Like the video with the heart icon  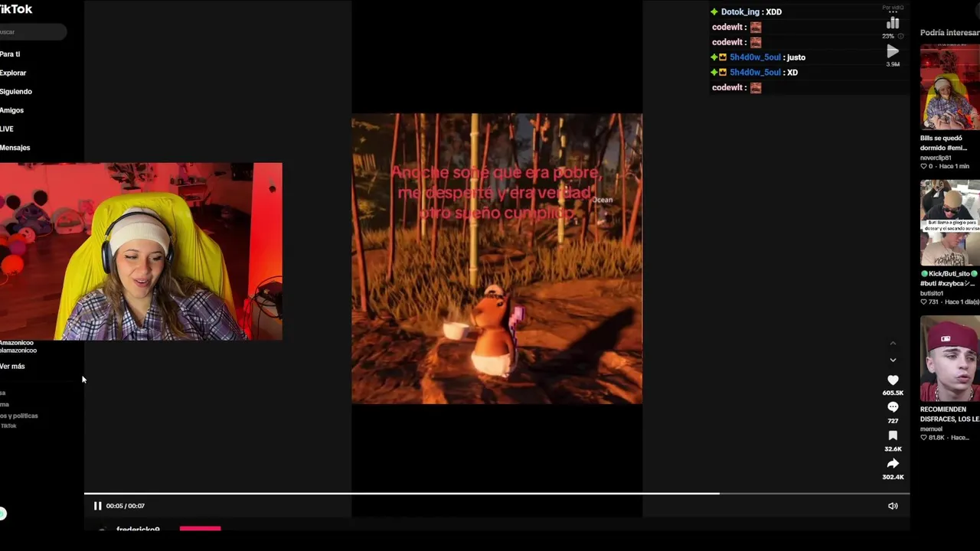(x=893, y=380)
